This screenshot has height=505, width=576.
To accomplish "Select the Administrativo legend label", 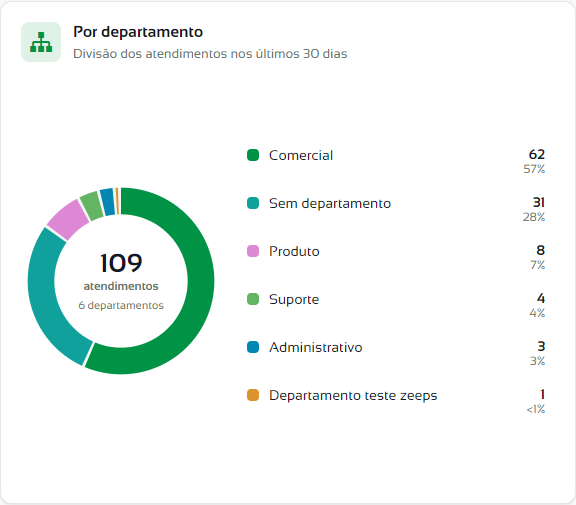I will pyautogui.click(x=316, y=347).
